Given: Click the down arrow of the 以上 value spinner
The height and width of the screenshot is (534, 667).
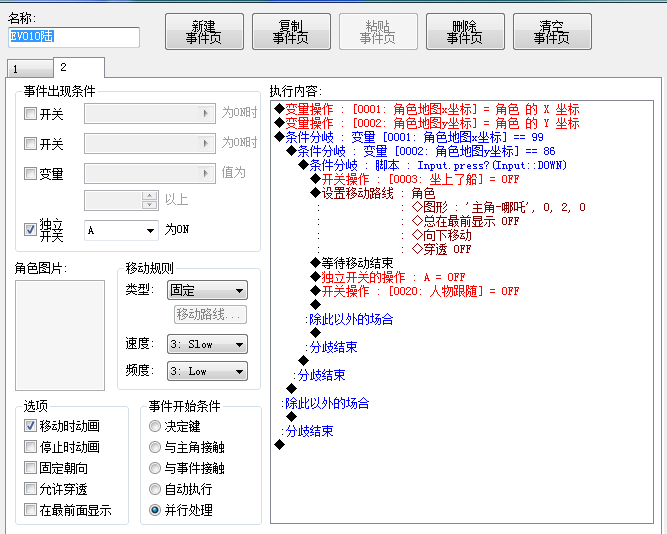Looking at the screenshot, I should (x=149, y=205).
